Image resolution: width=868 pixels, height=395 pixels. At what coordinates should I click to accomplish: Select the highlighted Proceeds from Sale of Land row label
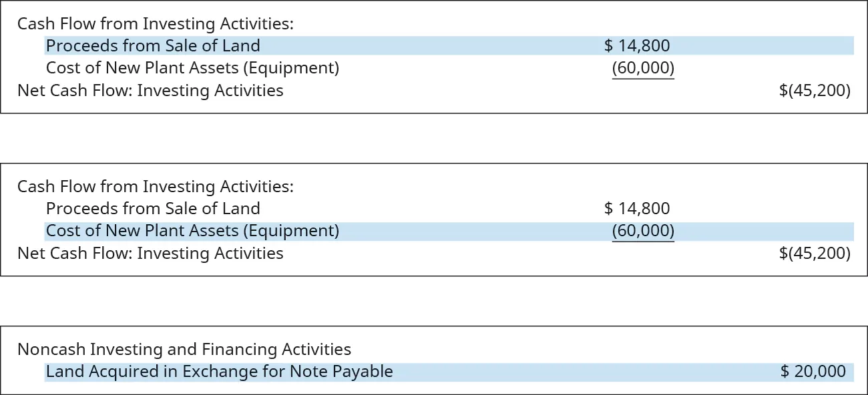point(153,46)
